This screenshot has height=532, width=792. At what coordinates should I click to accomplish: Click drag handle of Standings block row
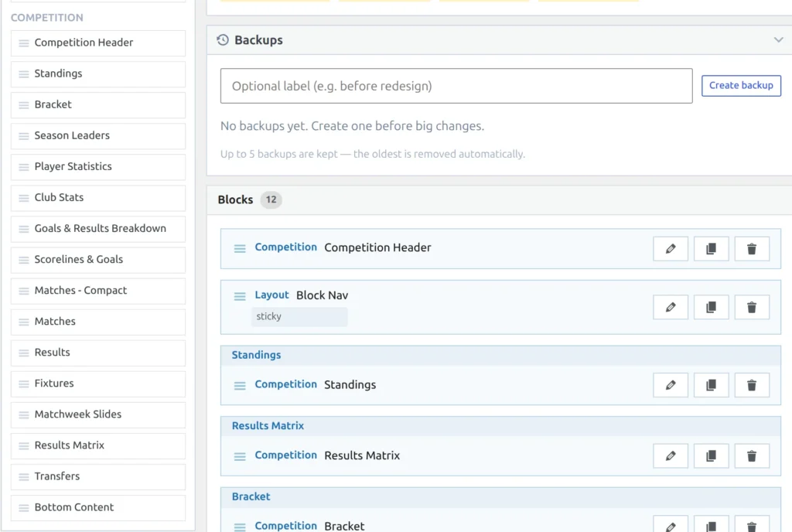click(x=240, y=385)
